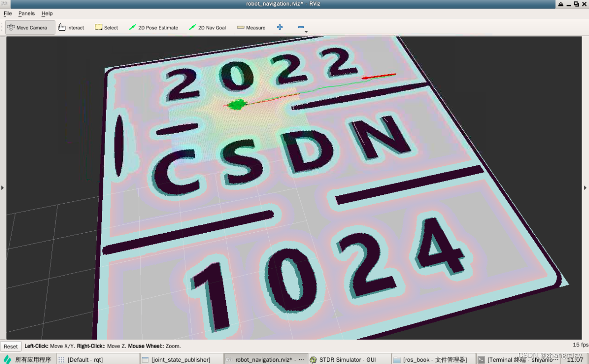Image resolution: width=589 pixels, height=364 pixels.
Task: Activate the Measure tool
Action: [x=251, y=28]
